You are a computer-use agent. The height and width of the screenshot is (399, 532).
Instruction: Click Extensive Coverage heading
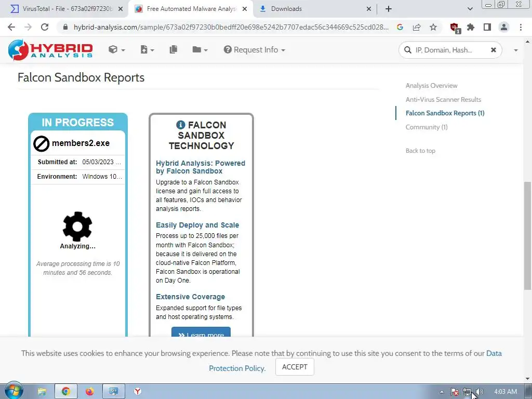coord(190,297)
